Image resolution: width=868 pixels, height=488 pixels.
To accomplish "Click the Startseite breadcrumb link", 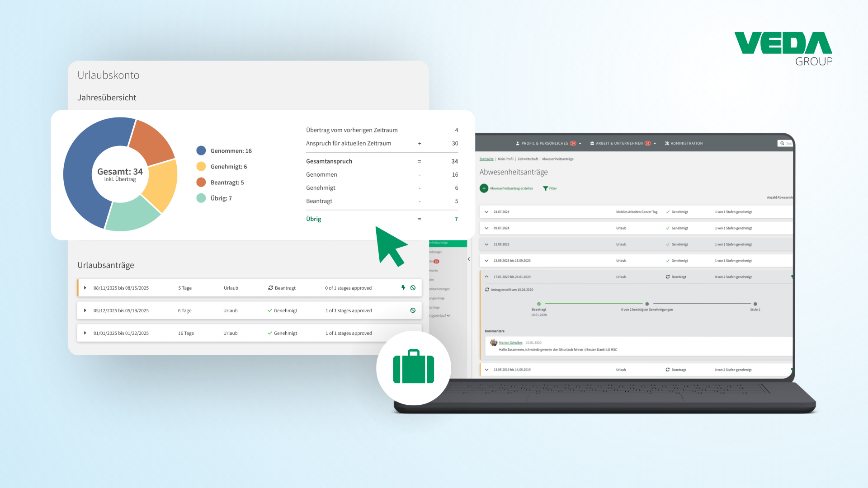I will click(x=486, y=159).
